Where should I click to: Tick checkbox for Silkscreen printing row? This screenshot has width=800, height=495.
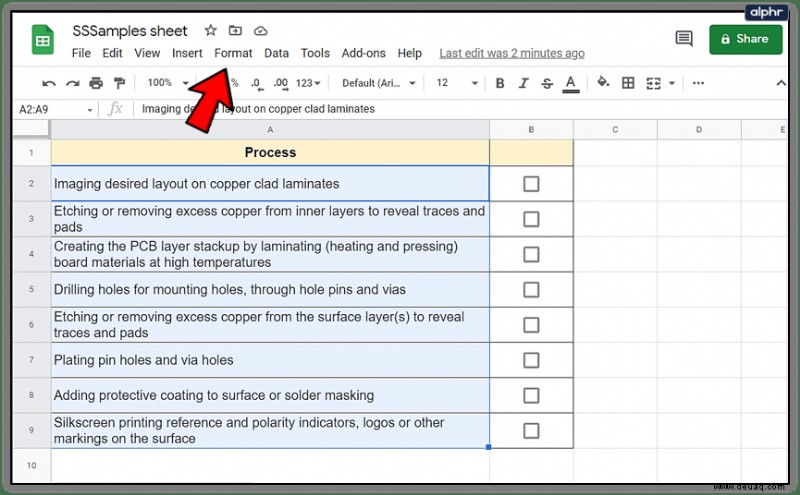pyautogui.click(x=531, y=431)
